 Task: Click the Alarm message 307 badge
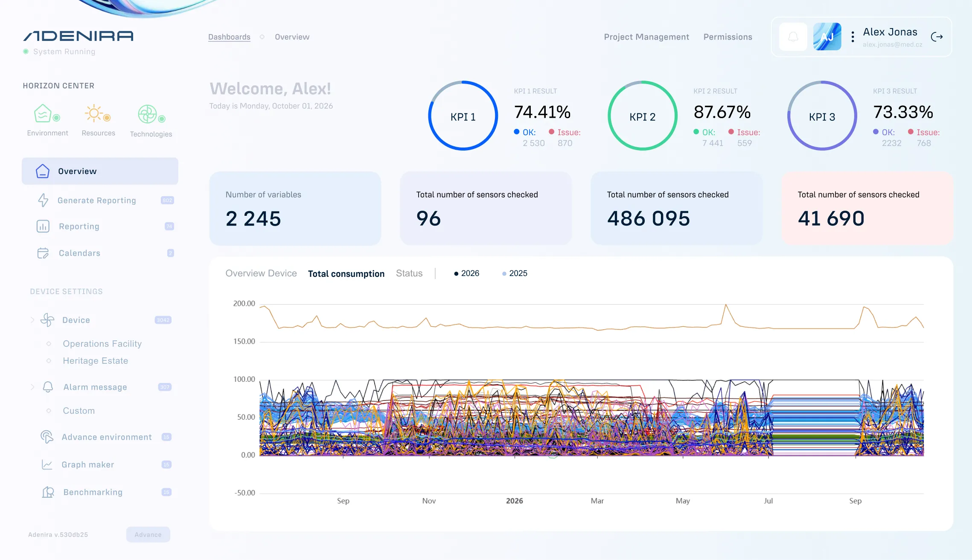(x=165, y=387)
